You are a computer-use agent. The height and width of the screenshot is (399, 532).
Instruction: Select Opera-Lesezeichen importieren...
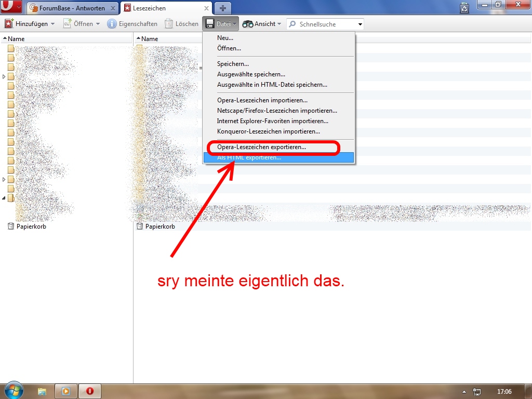278,100
